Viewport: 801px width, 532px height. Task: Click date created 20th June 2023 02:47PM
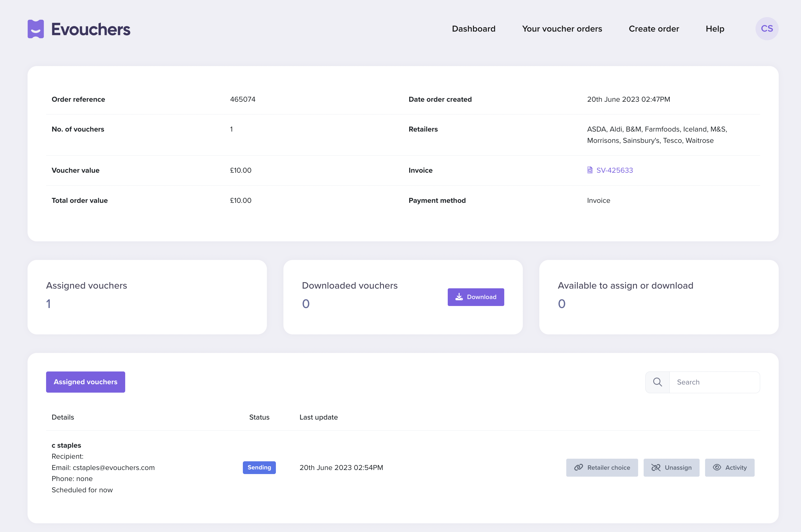click(x=628, y=99)
